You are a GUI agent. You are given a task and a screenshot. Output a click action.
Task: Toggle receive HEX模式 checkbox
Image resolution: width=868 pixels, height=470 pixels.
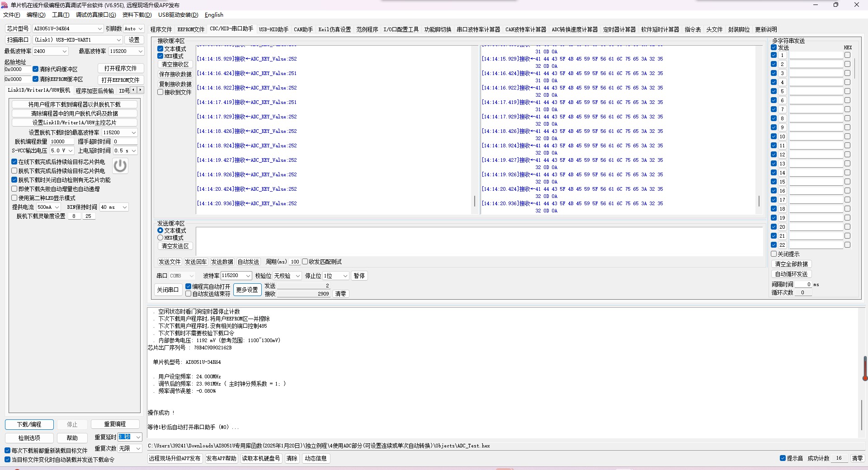click(160, 56)
